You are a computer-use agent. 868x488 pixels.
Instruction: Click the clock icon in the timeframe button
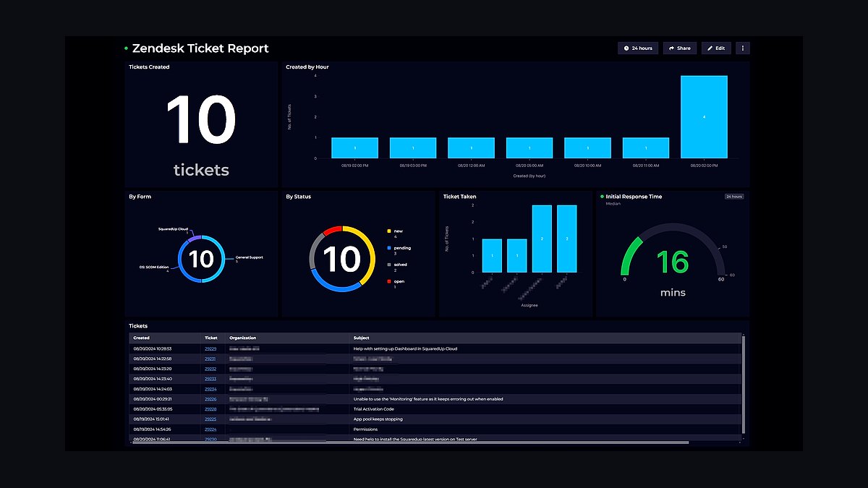(x=626, y=48)
